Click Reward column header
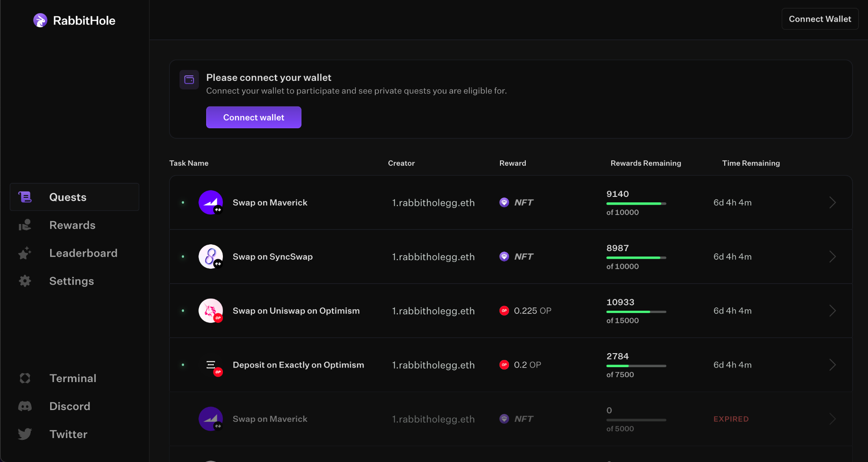The height and width of the screenshot is (462, 868). 513,163
